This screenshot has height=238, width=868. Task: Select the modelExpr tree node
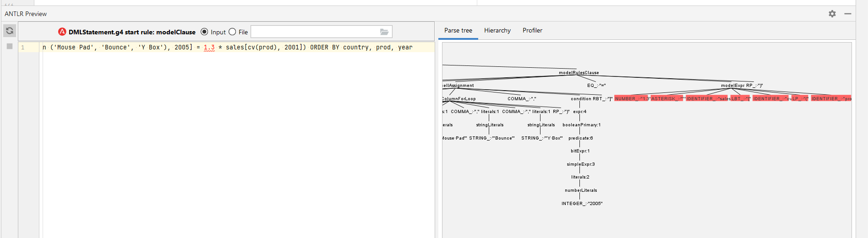(x=732, y=86)
